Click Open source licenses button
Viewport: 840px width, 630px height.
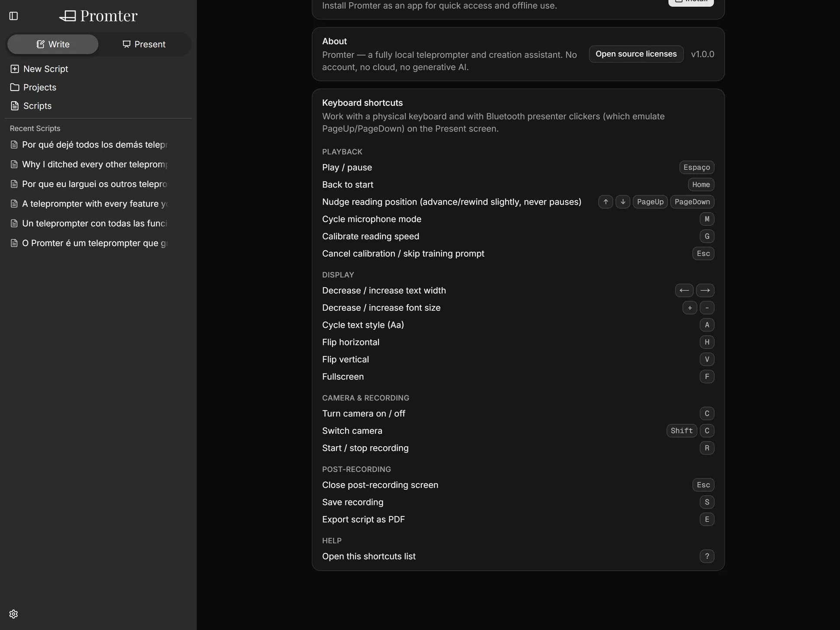pyautogui.click(x=636, y=54)
